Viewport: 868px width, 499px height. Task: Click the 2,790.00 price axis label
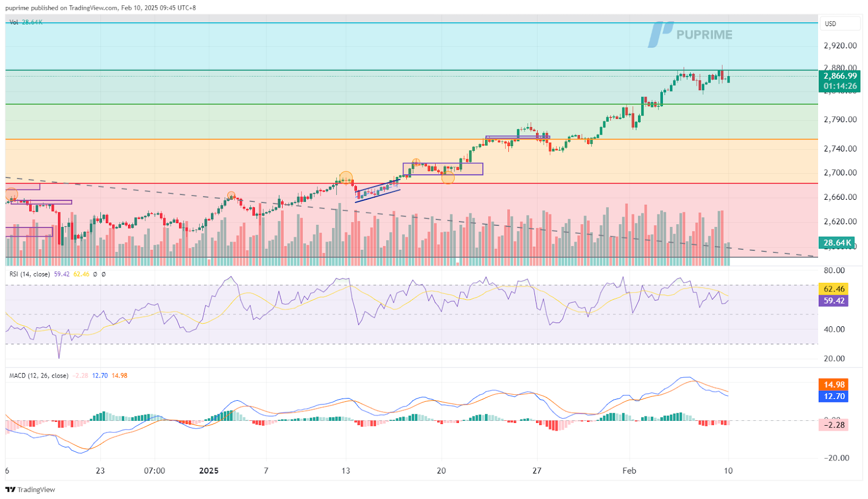pos(840,119)
